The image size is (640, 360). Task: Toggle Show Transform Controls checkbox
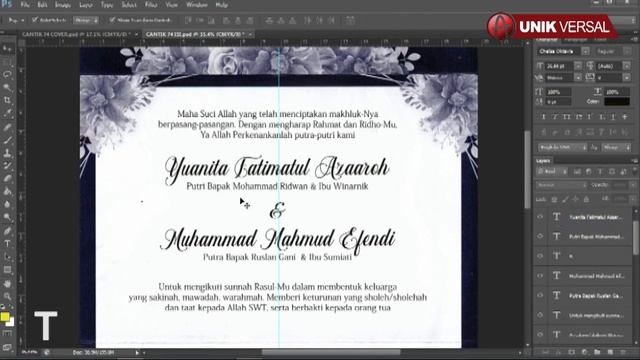click(x=112, y=20)
